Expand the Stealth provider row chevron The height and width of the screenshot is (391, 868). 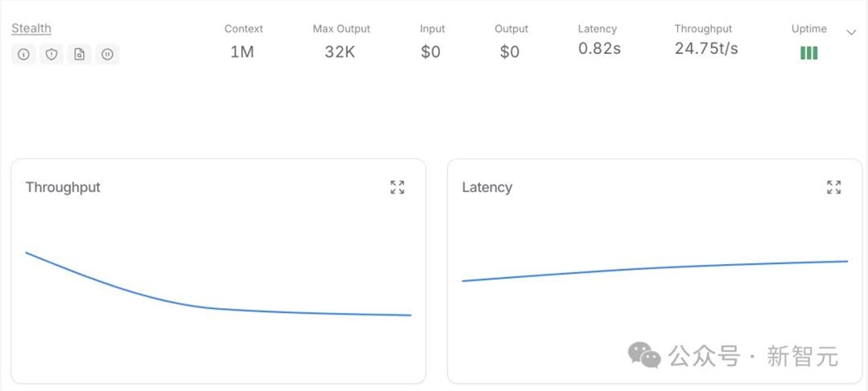[852, 32]
